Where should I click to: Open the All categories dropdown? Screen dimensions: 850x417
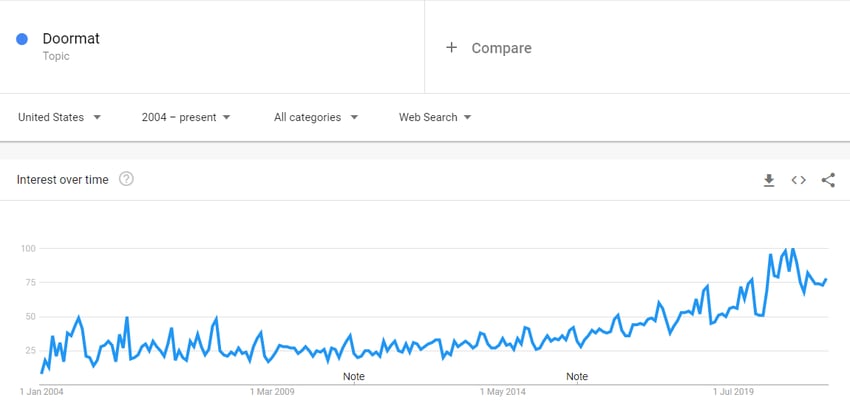pyautogui.click(x=316, y=117)
